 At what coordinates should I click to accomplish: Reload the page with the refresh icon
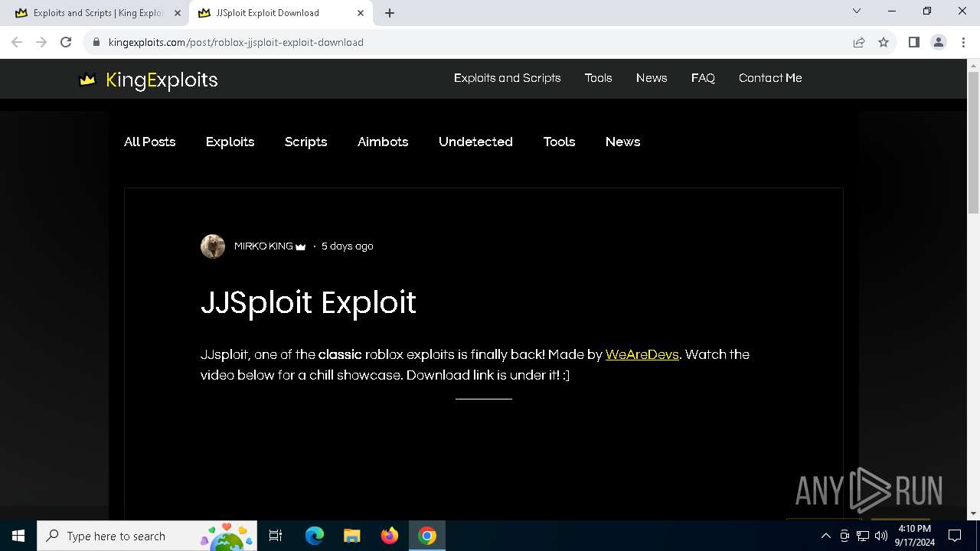[x=66, y=42]
